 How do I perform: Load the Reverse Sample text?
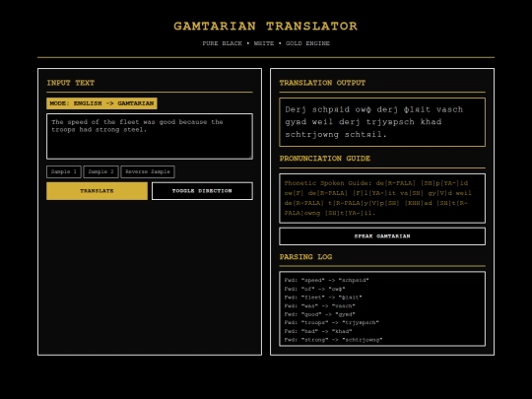coord(148,171)
